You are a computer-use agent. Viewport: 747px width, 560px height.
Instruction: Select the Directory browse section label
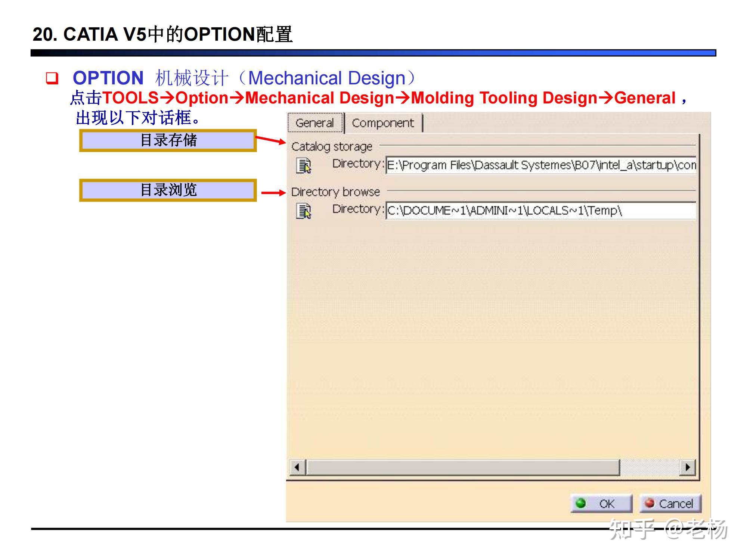[x=335, y=192]
